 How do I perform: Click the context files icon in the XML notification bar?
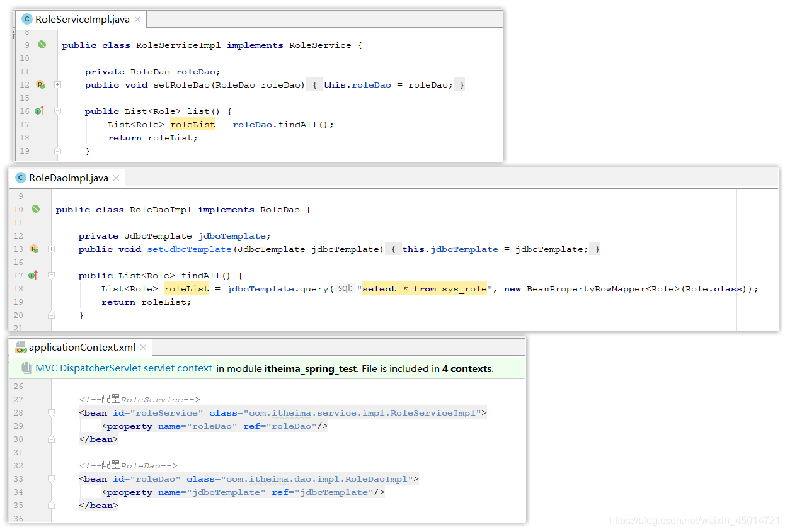pyautogui.click(x=26, y=368)
